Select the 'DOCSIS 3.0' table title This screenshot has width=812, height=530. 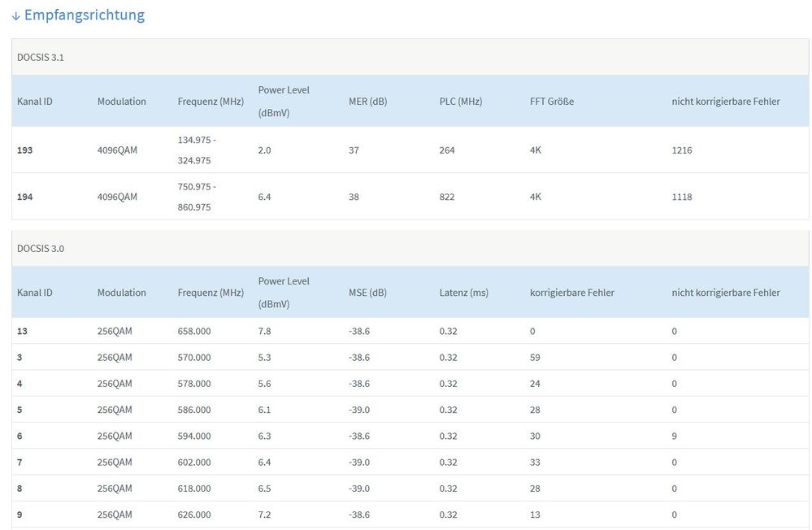41,249
